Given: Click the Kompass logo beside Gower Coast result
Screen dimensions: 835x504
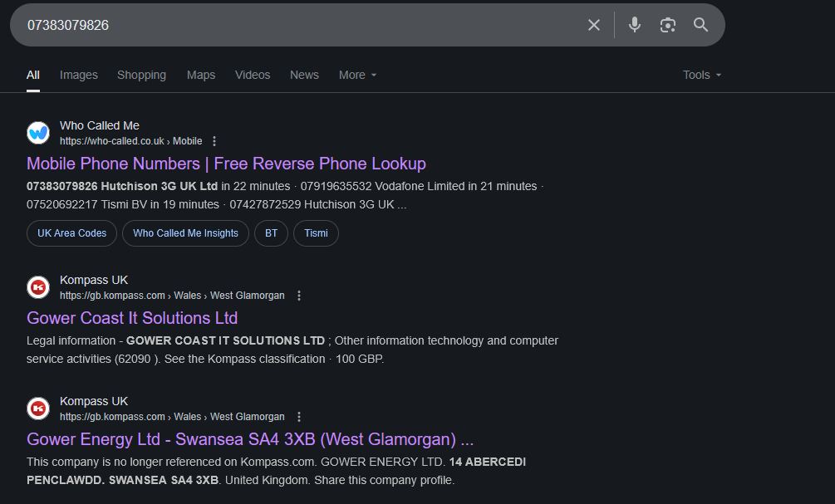Looking at the screenshot, I should [x=38, y=287].
